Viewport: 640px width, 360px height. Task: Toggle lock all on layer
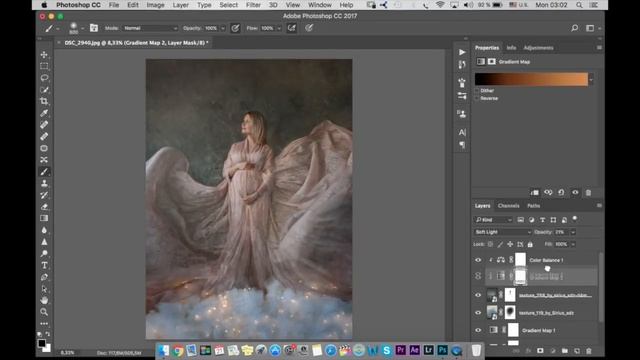(530, 244)
